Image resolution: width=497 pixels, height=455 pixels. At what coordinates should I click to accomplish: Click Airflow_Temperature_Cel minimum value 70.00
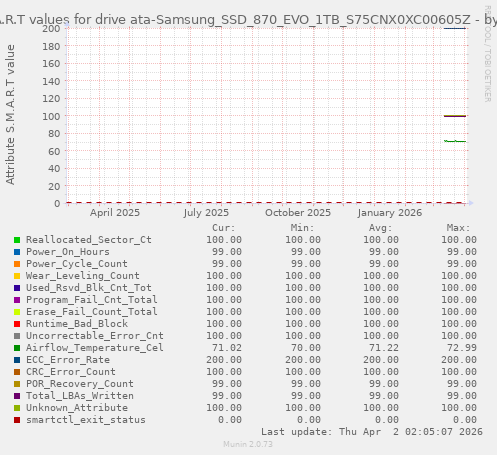306,348
